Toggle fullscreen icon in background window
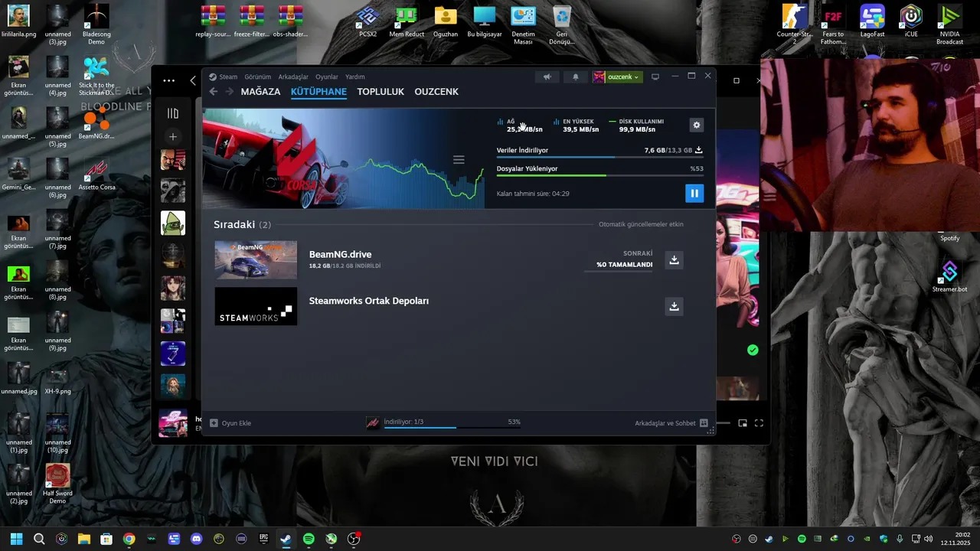 tap(759, 423)
